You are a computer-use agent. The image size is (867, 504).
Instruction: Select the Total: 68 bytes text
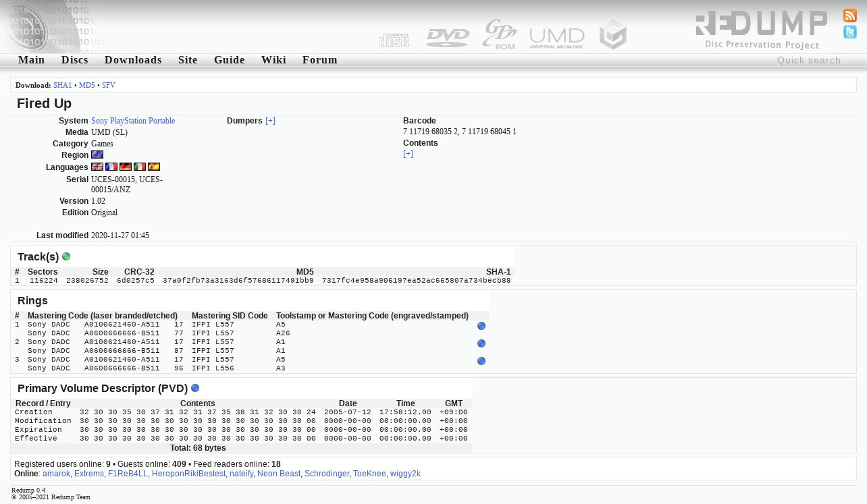click(198, 448)
